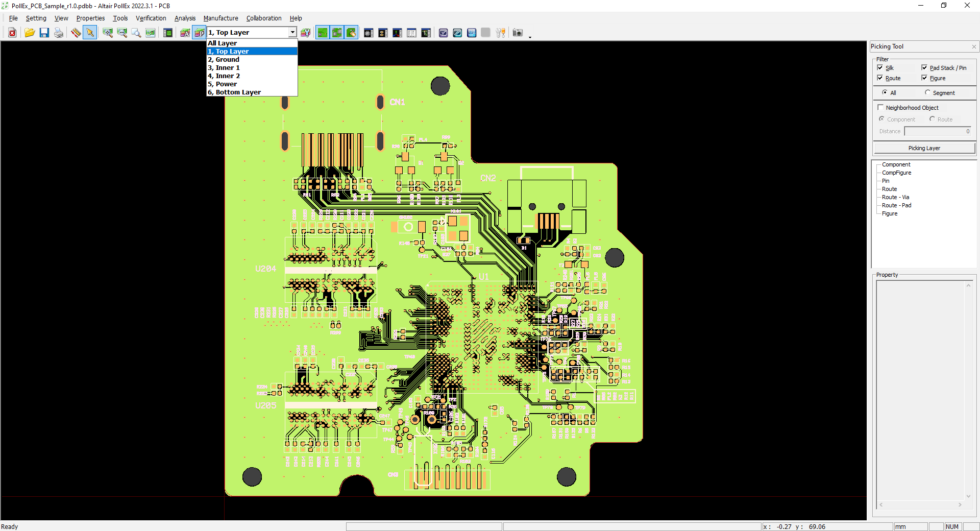This screenshot has width=980, height=531.
Task: Select the measure ruler tool
Action: (76, 32)
